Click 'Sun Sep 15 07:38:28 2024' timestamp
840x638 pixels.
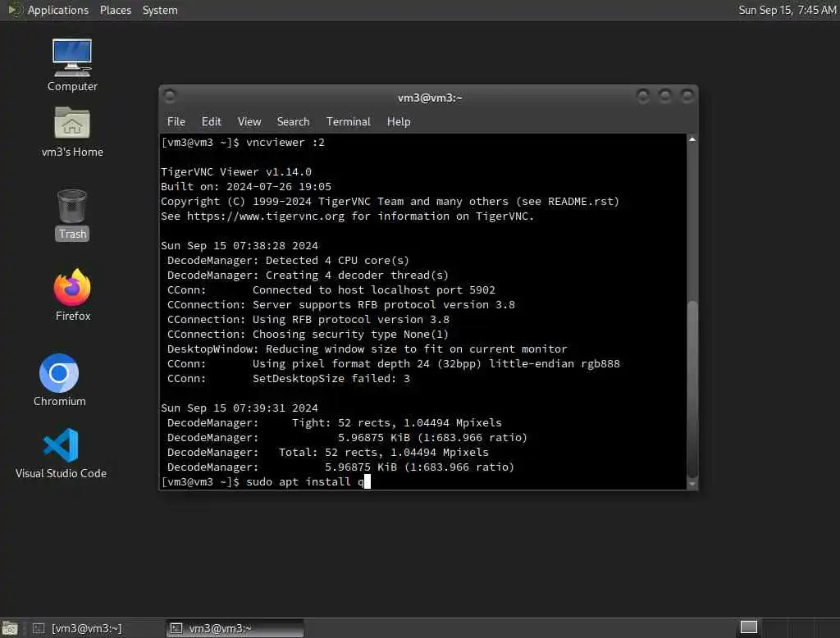(x=240, y=245)
